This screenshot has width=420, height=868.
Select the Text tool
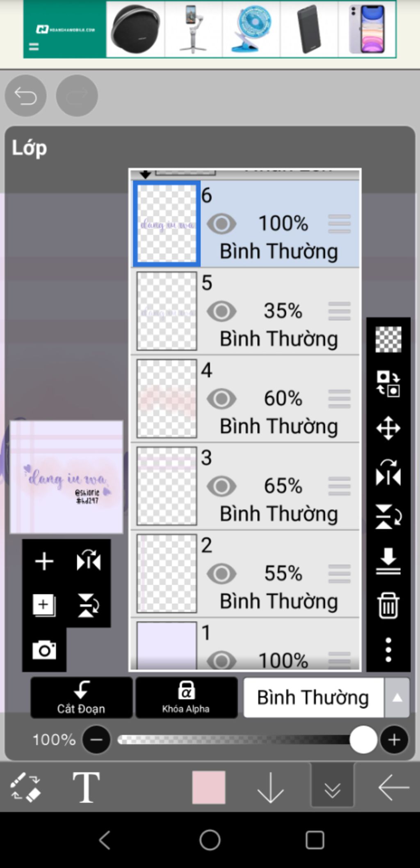click(86, 787)
